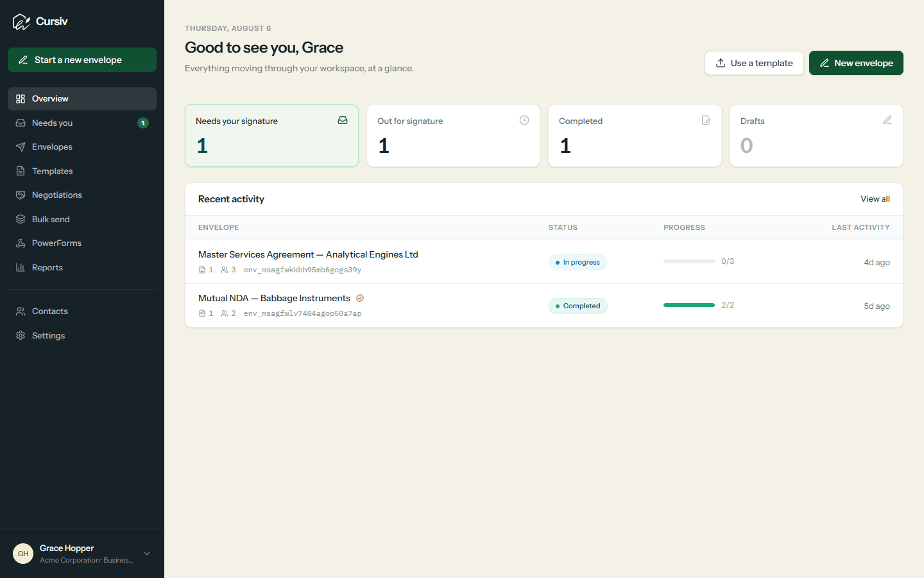Open Mutual NDA — Babbage Instruments envelope
The image size is (924, 578).
point(274,298)
